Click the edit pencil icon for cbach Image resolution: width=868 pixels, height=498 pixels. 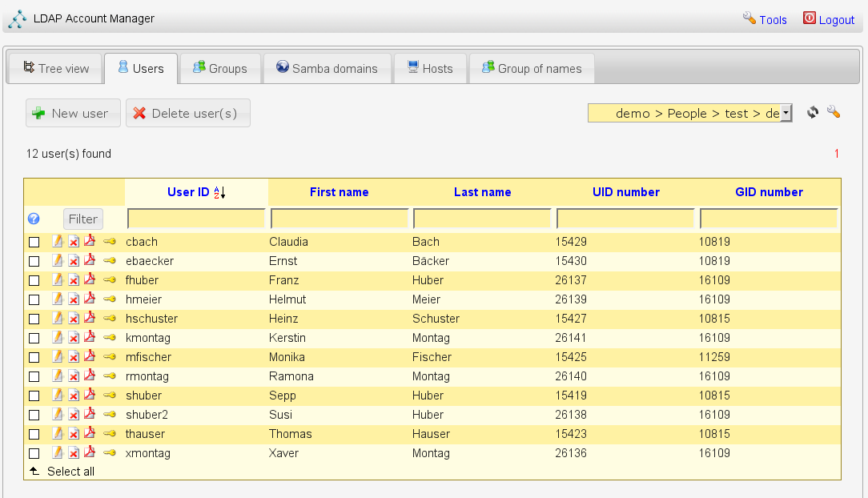point(58,241)
